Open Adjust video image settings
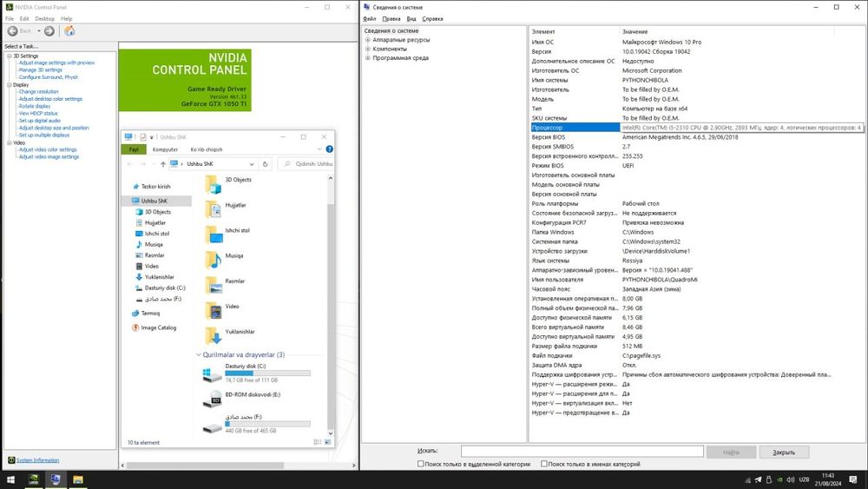The width and height of the screenshot is (868, 489). 49,156
